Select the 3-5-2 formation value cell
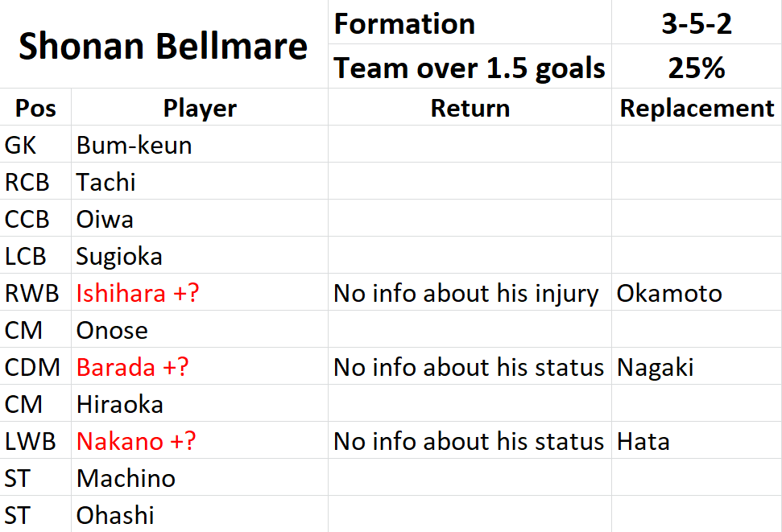 click(697, 23)
